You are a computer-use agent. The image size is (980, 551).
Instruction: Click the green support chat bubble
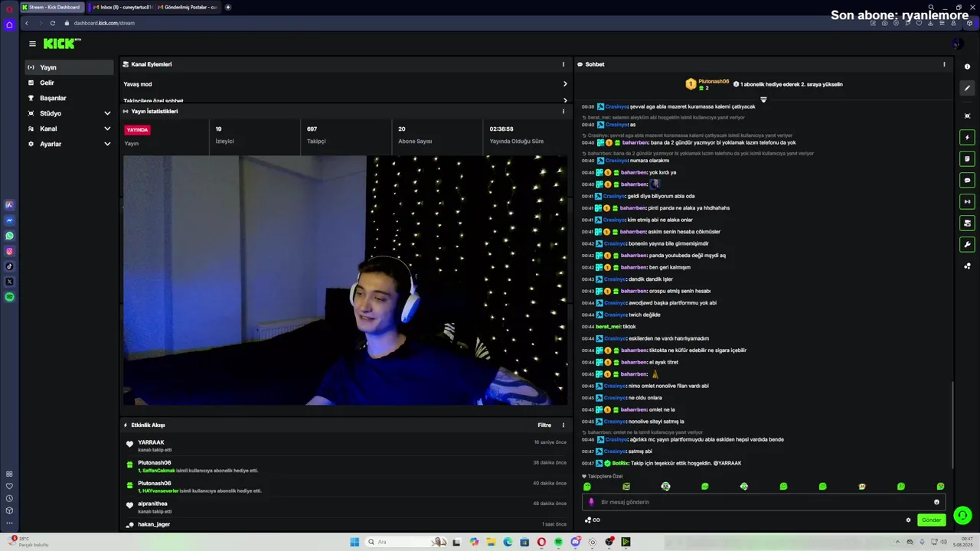click(963, 516)
